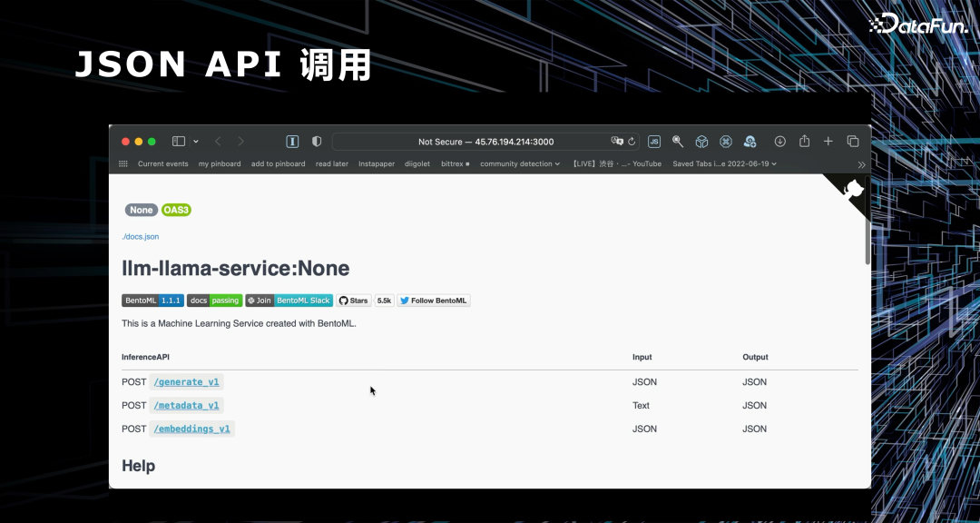Show more bookmarks overflow chevron
This screenshot has width=980, height=523.
click(x=861, y=164)
